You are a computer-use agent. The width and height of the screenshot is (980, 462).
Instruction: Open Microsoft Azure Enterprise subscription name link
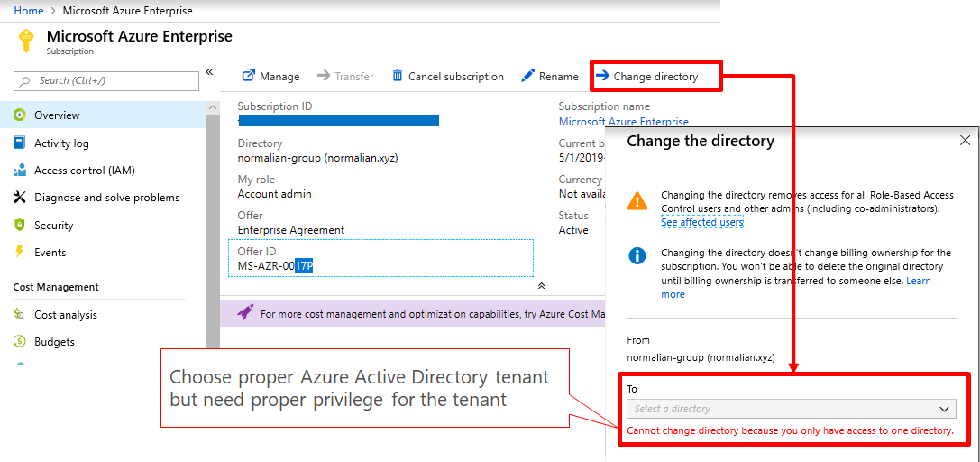[623, 122]
